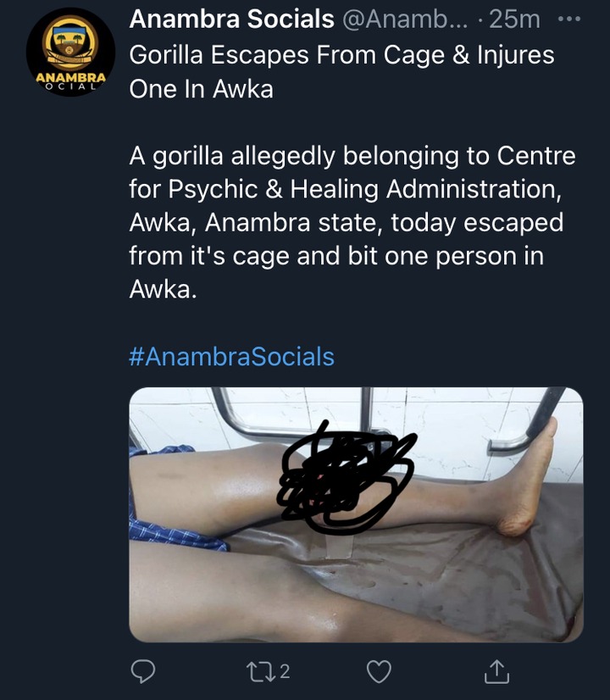Image resolution: width=610 pixels, height=700 pixels.
Task: Open the share arrow icon
Action: pyautogui.click(x=496, y=671)
